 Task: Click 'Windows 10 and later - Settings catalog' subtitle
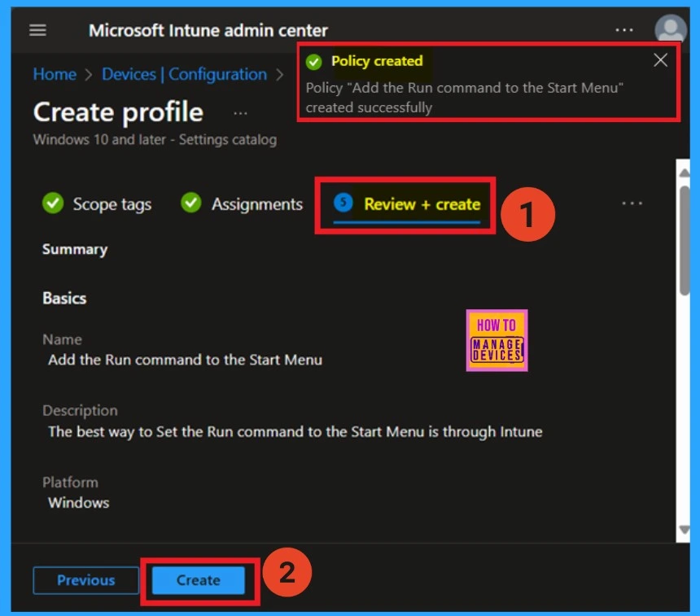[155, 140]
